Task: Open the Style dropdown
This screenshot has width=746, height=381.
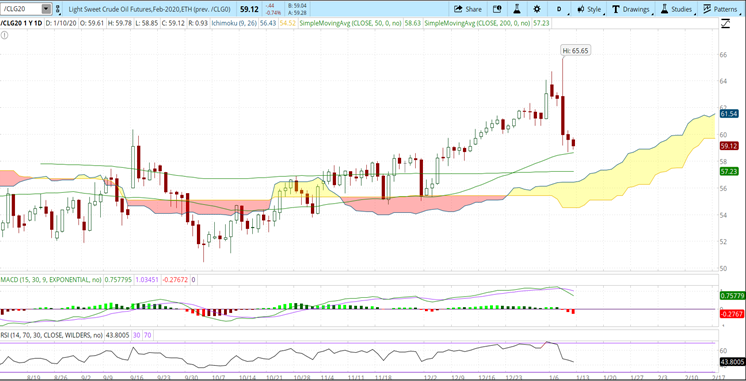Action: (589, 9)
